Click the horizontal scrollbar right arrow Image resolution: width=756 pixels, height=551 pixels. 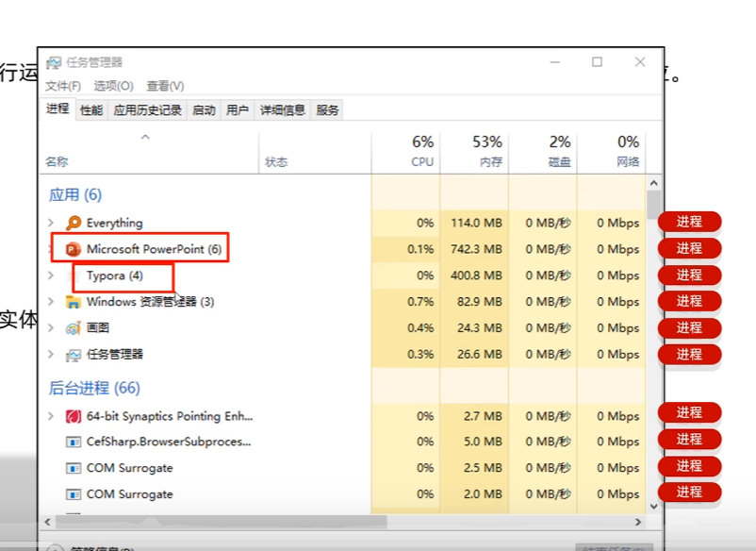pyautogui.click(x=638, y=522)
